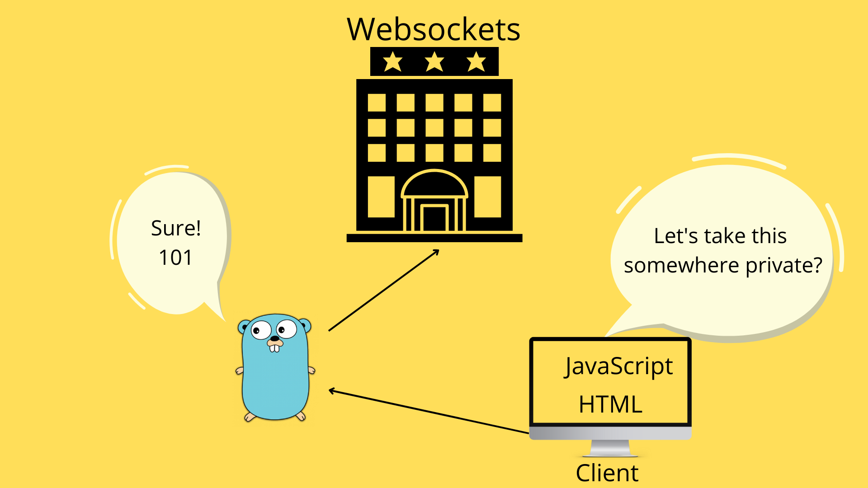Click the large lower-right hotel window
The image size is (868, 488).
487,197
